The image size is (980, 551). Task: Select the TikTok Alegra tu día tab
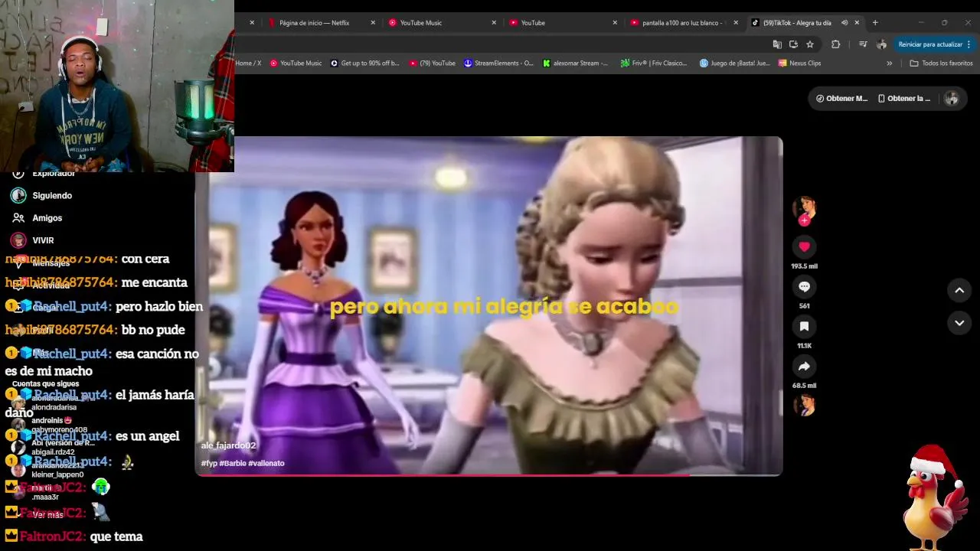[x=796, y=23]
